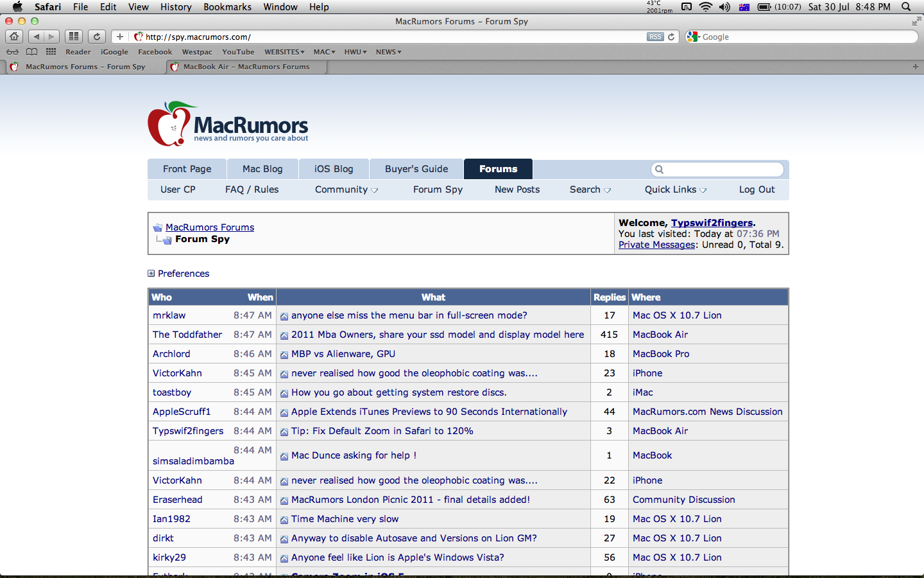Click the RSS badge in address bar
The height and width of the screenshot is (578, 924).
[654, 37]
